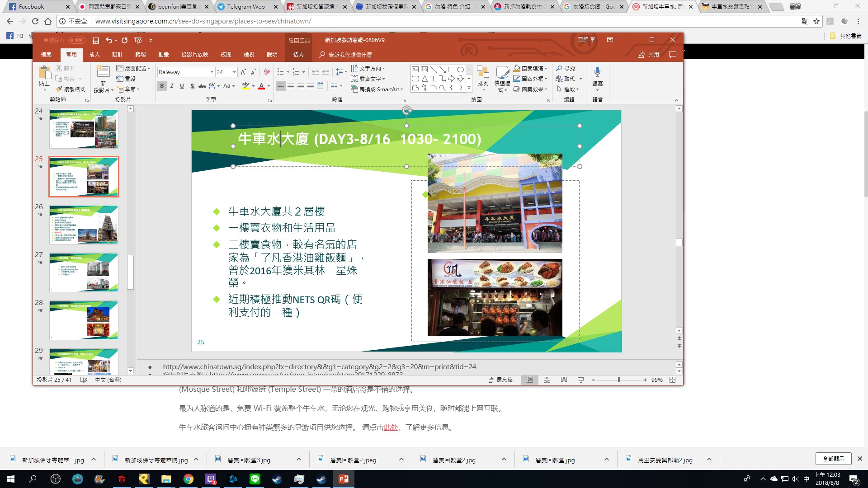Click the Center text alignment icon
Screen dimensions: 868x488
[291, 86]
